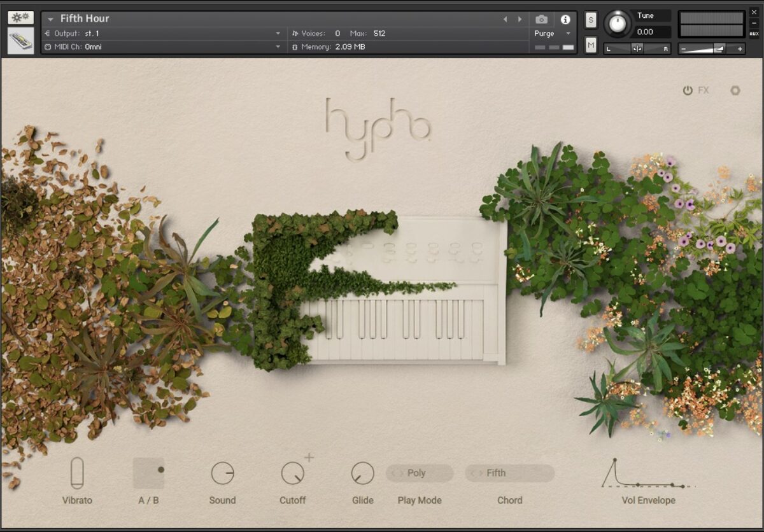Viewport: 764px width, 532px height.
Task: Click the Vibrato pill-shaped control
Action: click(77, 473)
